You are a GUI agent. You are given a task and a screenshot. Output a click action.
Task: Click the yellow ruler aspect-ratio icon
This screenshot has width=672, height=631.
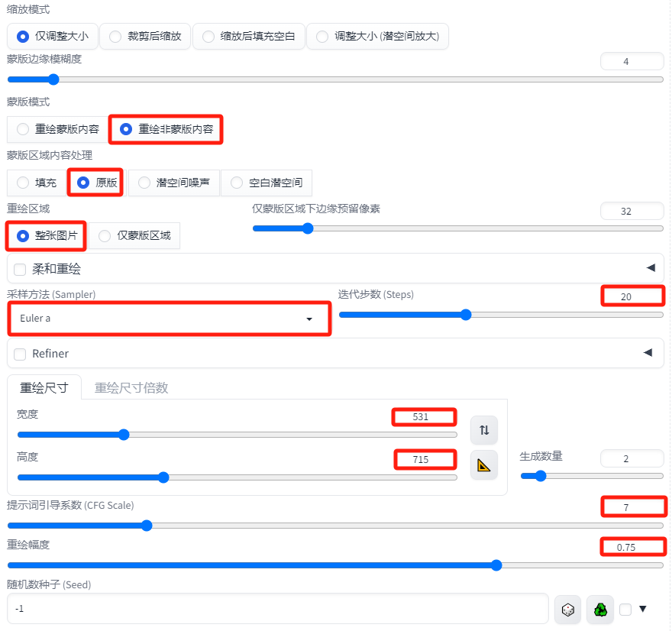[x=484, y=465]
